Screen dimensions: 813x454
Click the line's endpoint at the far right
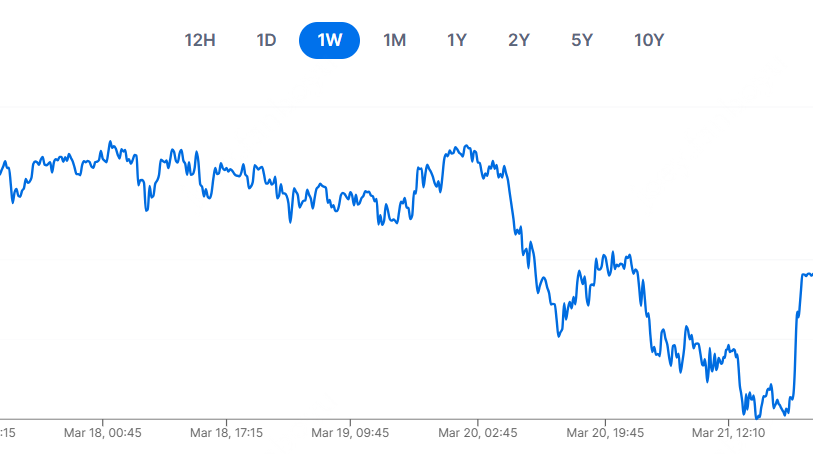tap(810, 274)
